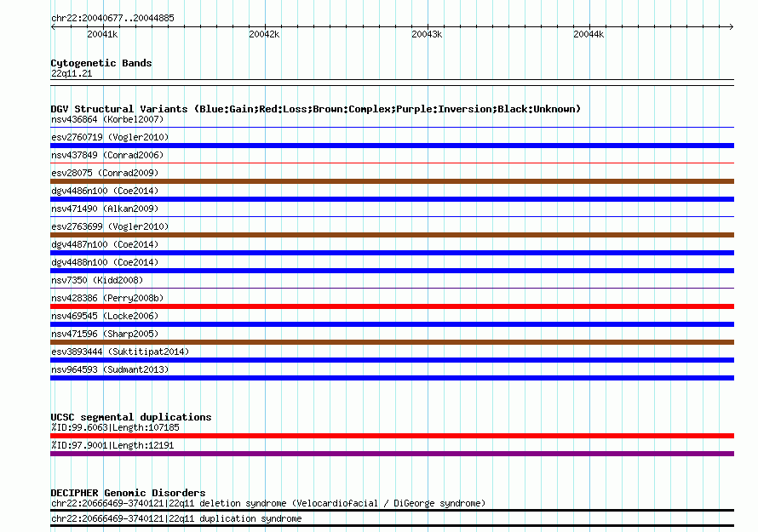Open the nsv471490 (Alkan2009) variant
Viewport: 758px width, 532px height.
tap(105, 209)
